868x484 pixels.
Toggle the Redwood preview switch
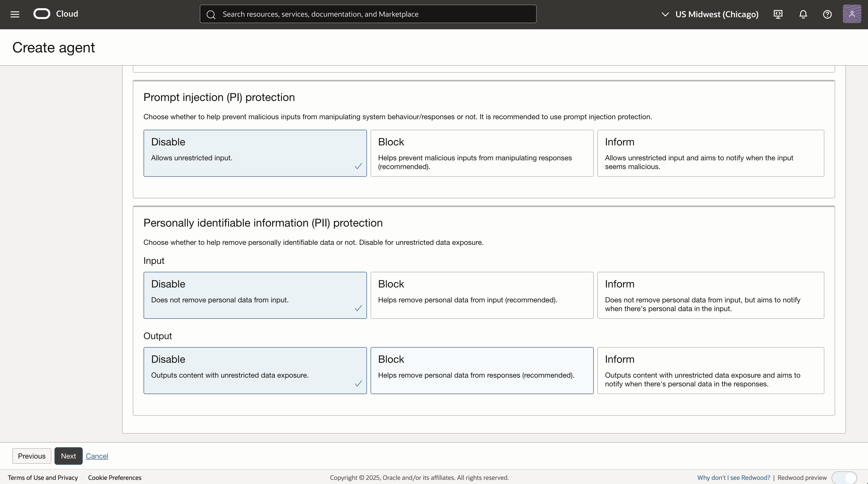click(844, 477)
